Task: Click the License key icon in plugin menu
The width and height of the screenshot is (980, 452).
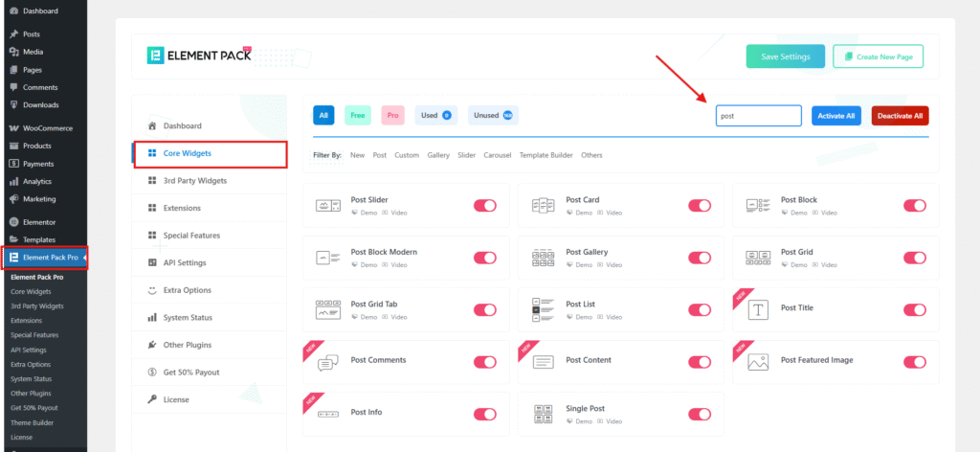Action: (x=152, y=399)
